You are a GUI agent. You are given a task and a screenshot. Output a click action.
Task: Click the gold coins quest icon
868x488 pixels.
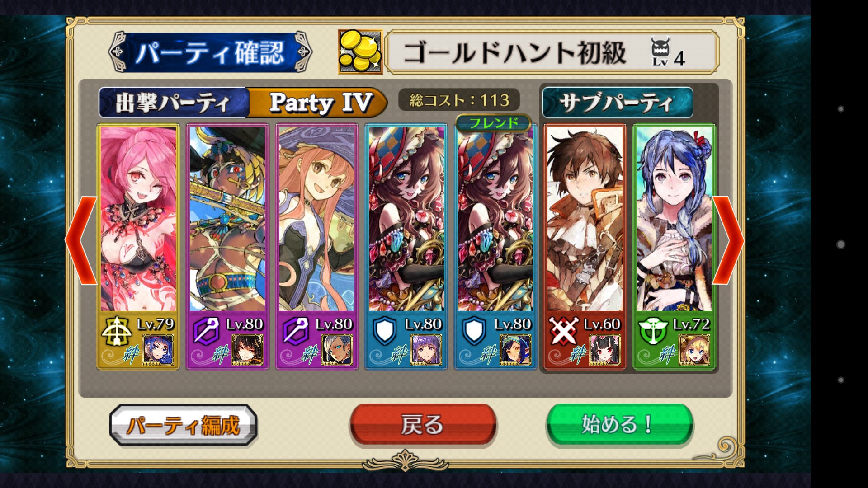coord(360,52)
